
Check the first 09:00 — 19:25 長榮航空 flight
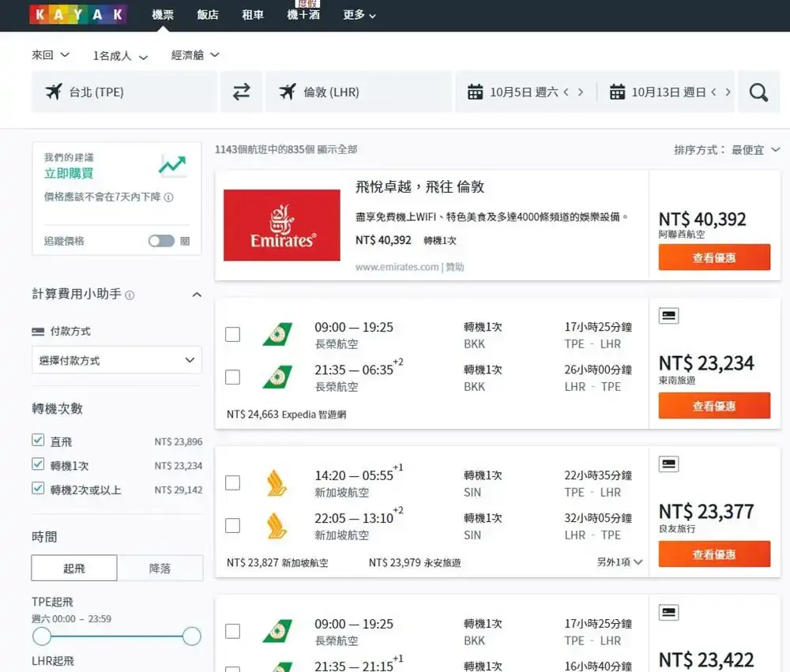(232, 335)
